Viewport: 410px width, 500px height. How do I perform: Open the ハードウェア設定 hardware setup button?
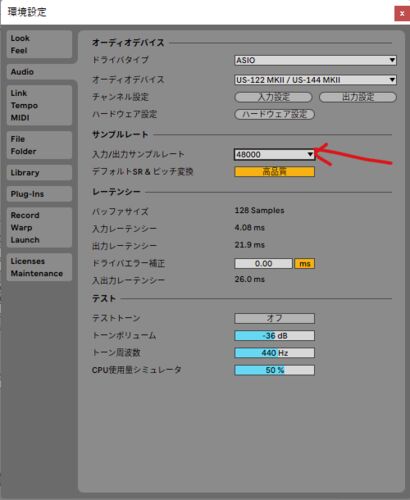tap(274, 114)
